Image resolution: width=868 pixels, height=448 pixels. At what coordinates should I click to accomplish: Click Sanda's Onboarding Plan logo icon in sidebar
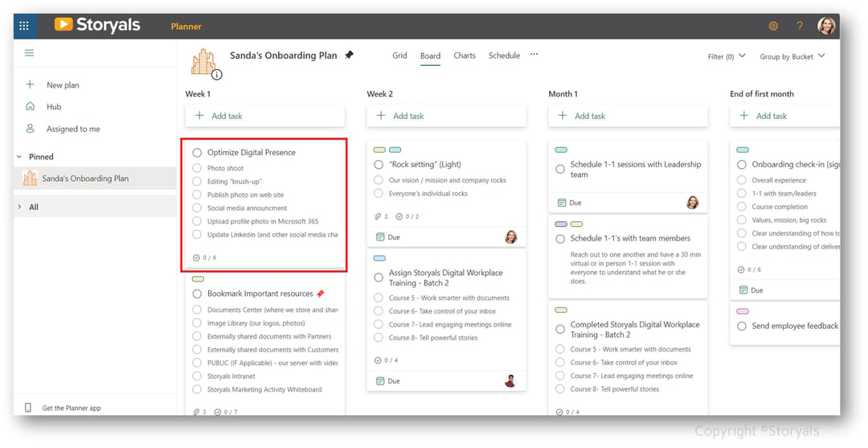30,179
